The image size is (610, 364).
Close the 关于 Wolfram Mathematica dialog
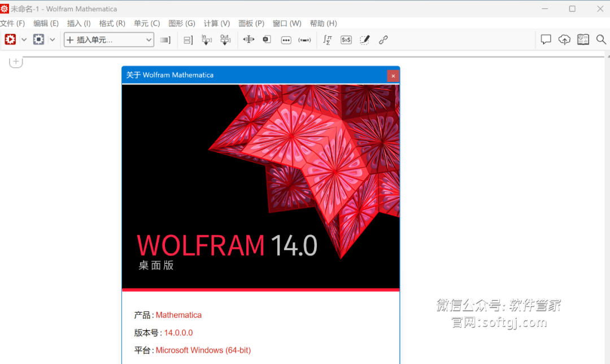(393, 76)
